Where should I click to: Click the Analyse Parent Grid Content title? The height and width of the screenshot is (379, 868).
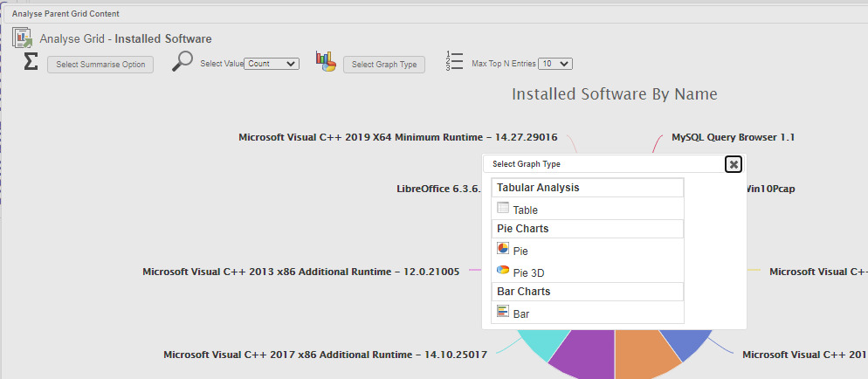(x=65, y=14)
